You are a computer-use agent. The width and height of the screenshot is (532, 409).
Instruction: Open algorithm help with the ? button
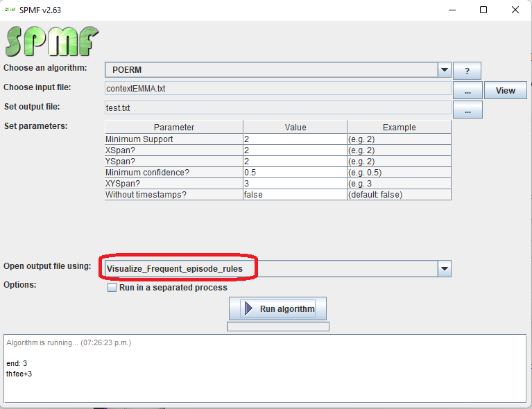click(467, 71)
